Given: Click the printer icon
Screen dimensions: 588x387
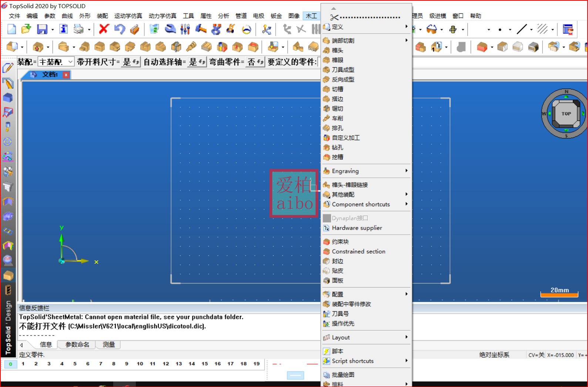Looking at the screenshot, I should click(78, 29).
